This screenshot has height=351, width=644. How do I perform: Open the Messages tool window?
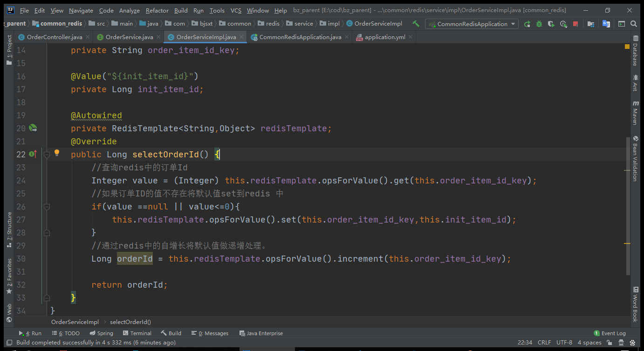pos(209,333)
